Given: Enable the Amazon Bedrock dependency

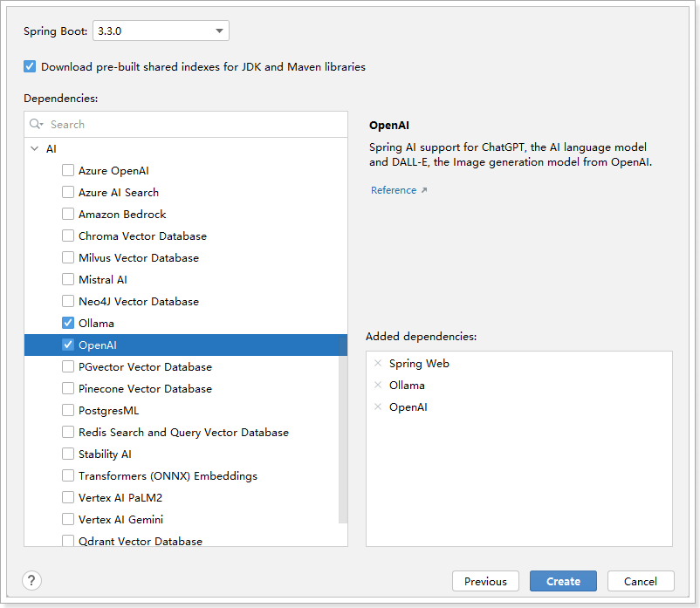Looking at the screenshot, I should (x=68, y=214).
